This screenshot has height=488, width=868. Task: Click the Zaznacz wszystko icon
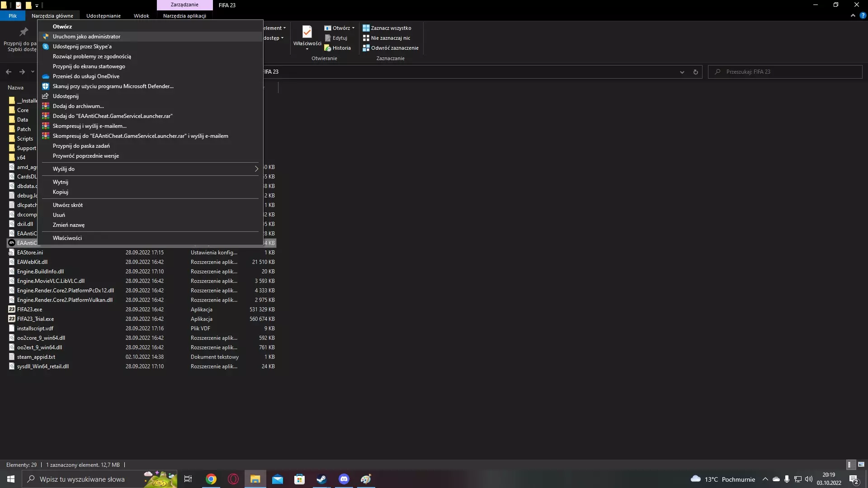[366, 28]
